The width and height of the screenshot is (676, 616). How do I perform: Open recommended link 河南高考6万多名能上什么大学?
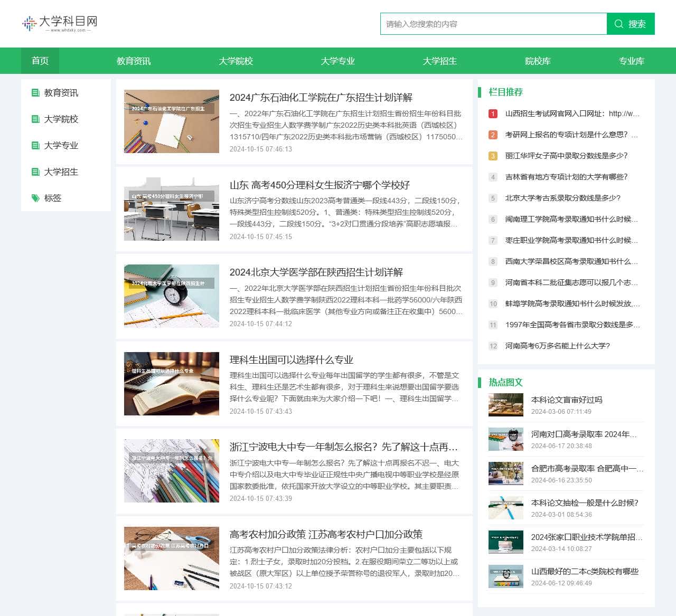558,346
